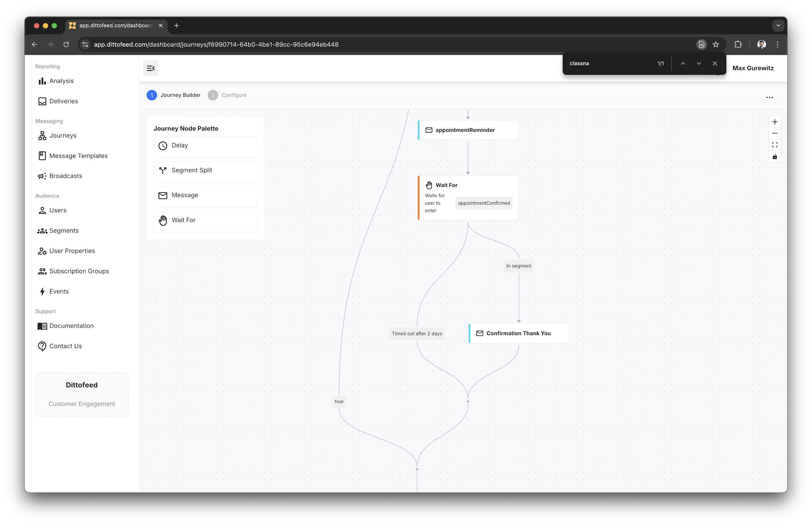This screenshot has height=525, width=812.
Task: Fit the journey view to screen
Action: point(775,144)
